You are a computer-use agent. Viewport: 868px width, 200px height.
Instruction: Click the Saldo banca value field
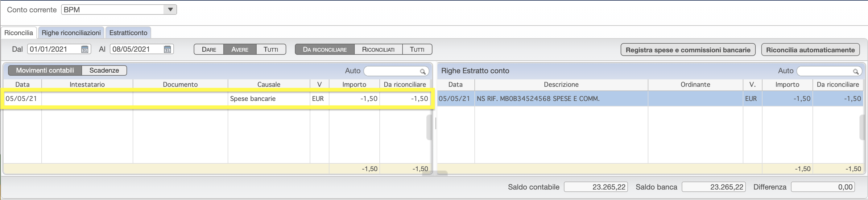click(x=714, y=187)
